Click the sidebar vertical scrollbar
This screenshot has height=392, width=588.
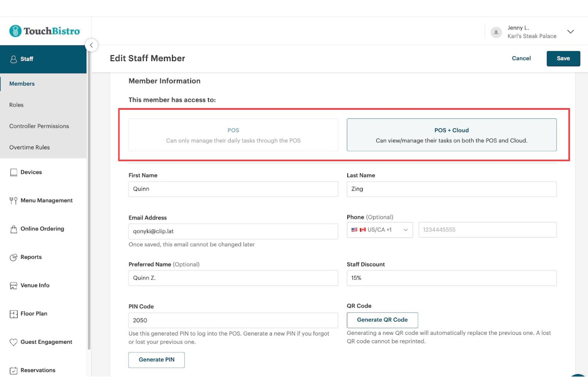click(x=89, y=199)
